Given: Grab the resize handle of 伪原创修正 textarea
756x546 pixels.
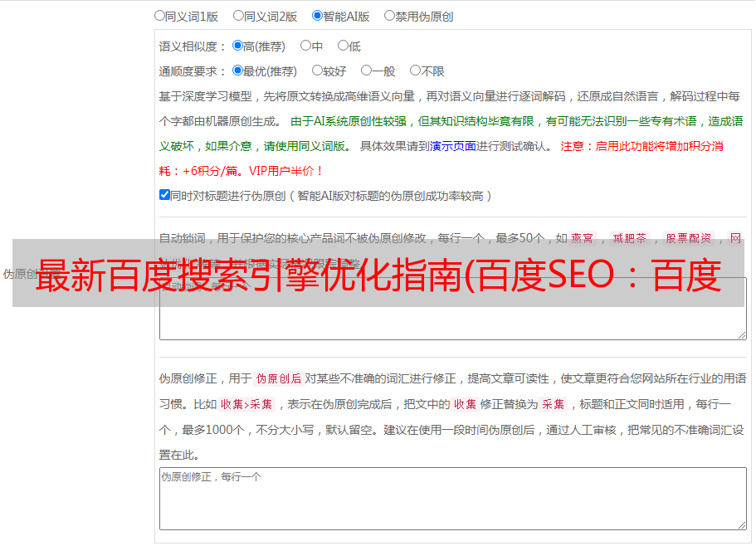Looking at the screenshot, I should [742, 525].
